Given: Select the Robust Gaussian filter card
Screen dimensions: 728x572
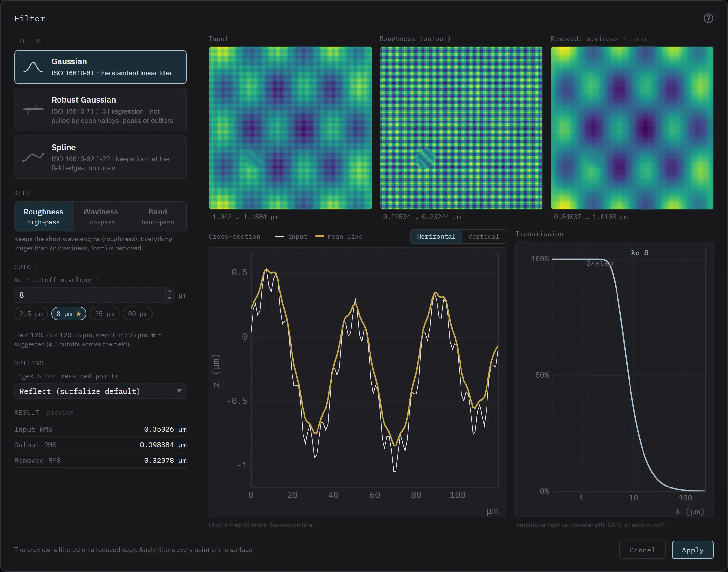Looking at the screenshot, I should coord(100,110).
